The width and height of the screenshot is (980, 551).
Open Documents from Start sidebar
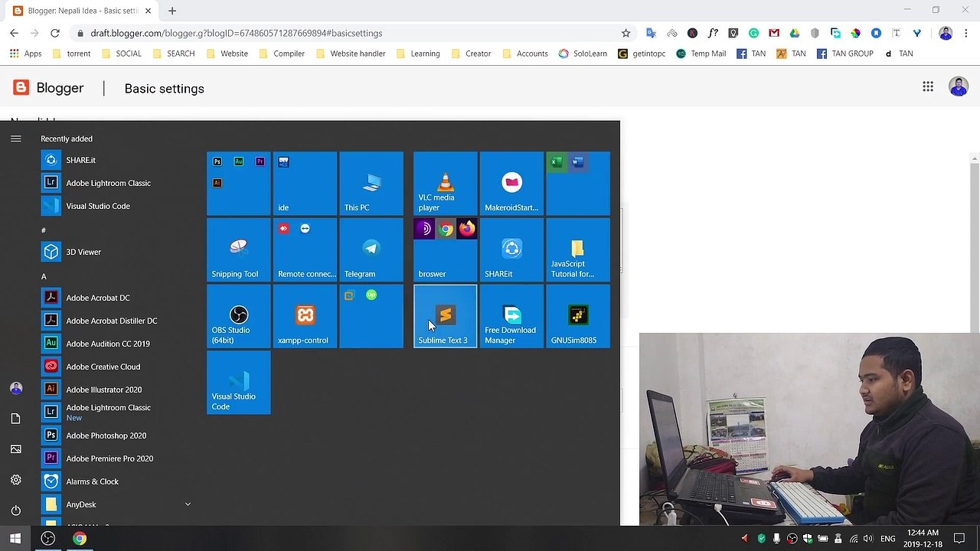(x=15, y=419)
